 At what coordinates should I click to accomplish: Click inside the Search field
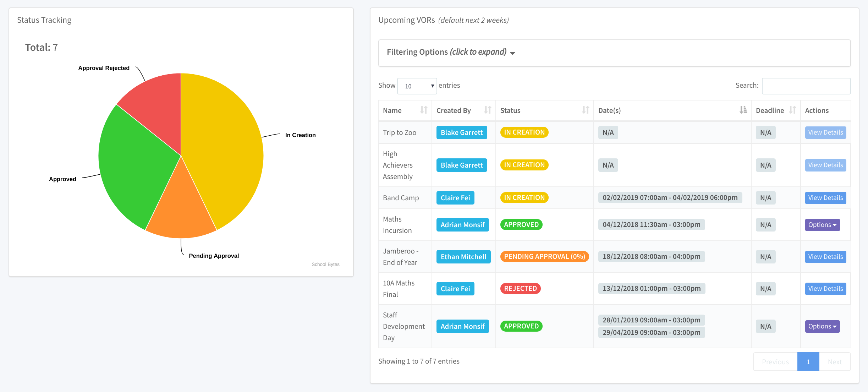(x=806, y=86)
